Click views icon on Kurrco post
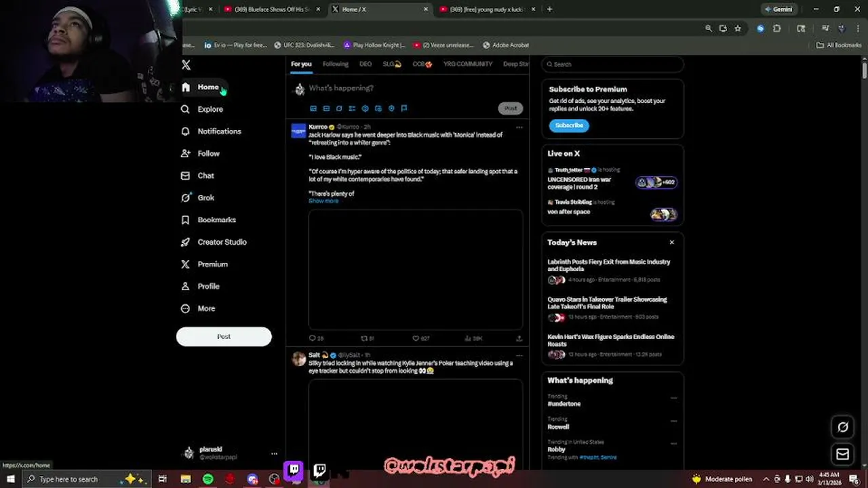This screenshot has width=868, height=488. point(468,338)
